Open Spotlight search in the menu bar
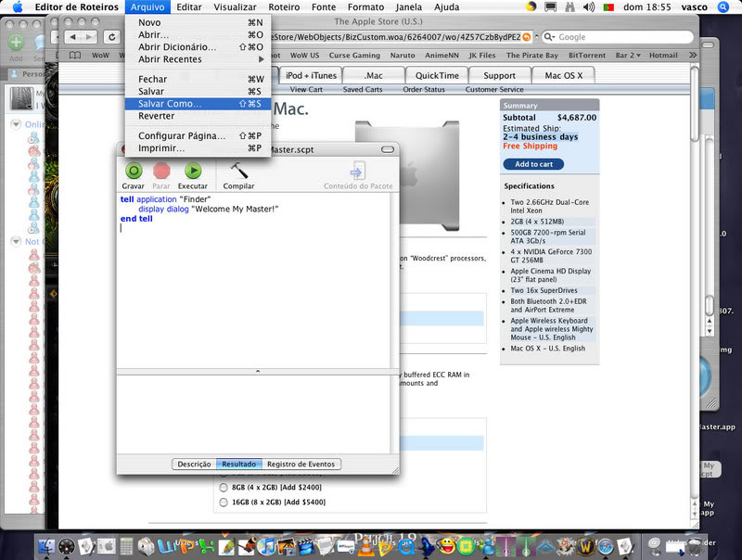This screenshot has height=560, width=742. (x=723, y=7)
